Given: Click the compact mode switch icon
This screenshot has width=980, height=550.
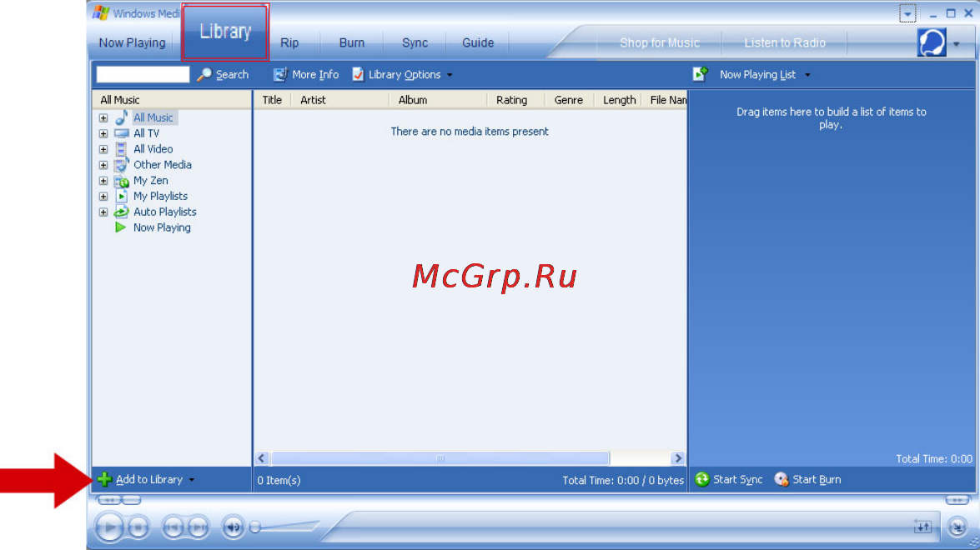Looking at the screenshot, I should click(957, 527).
